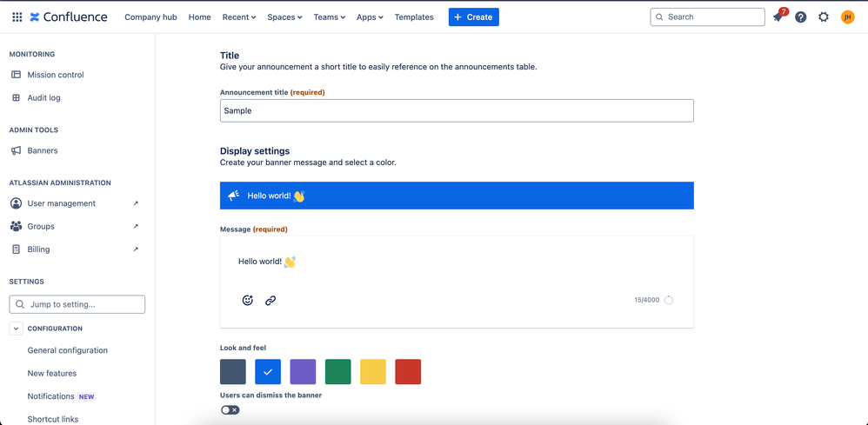Click the Confluence logo
Image resolution: width=868 pixels, height=425 pixels.
click(x=69, y=17)
